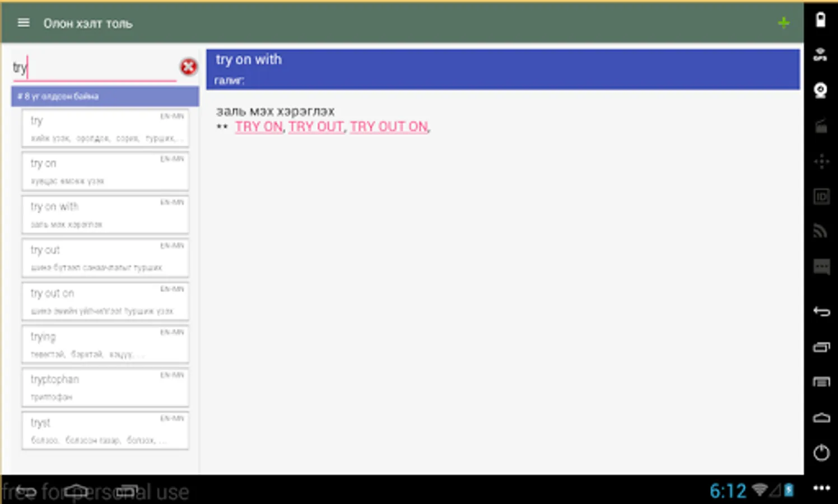Open the emulator SMS message widget
The width and height of the screenshot is (838, 504).
pyautogui.click(x=821, y=267)
